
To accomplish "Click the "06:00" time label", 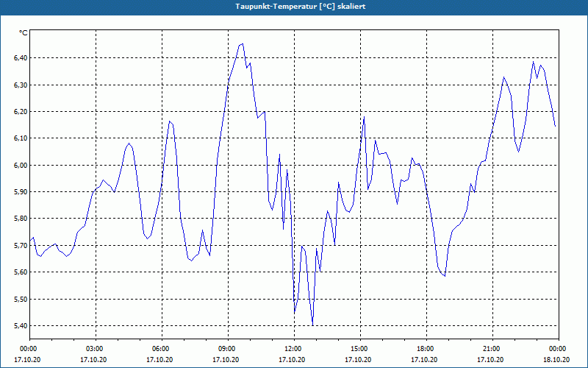I will [x=159, y=349].
